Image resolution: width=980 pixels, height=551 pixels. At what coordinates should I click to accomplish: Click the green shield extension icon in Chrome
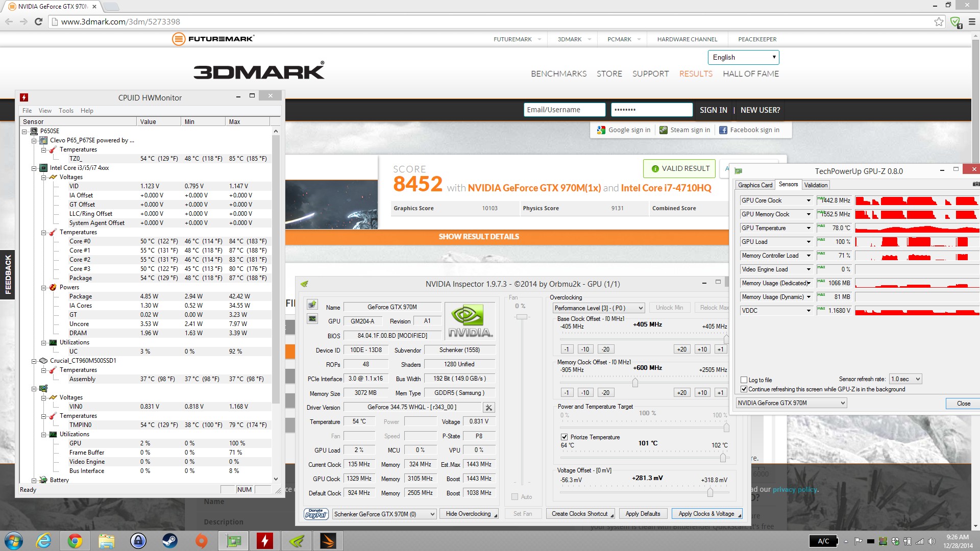[x=955, y=22]
